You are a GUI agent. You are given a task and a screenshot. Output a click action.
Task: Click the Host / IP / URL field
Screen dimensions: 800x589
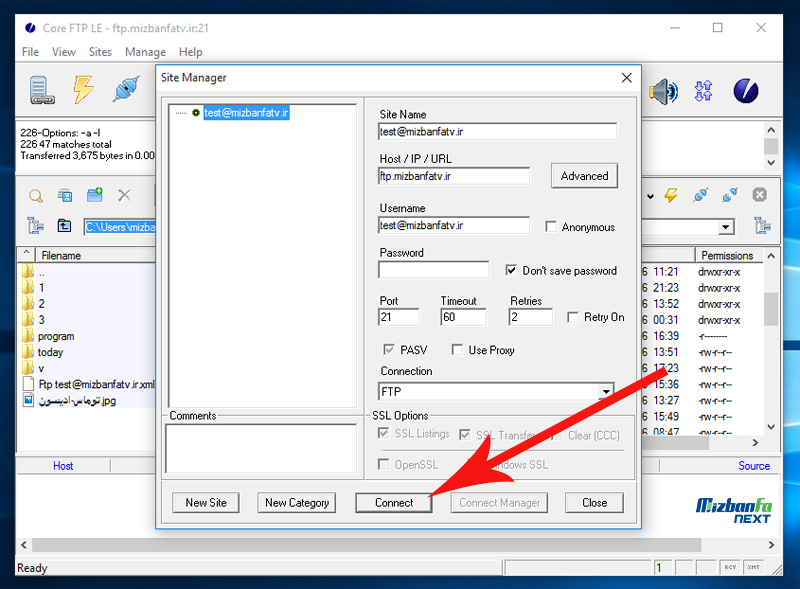point(454,176)
